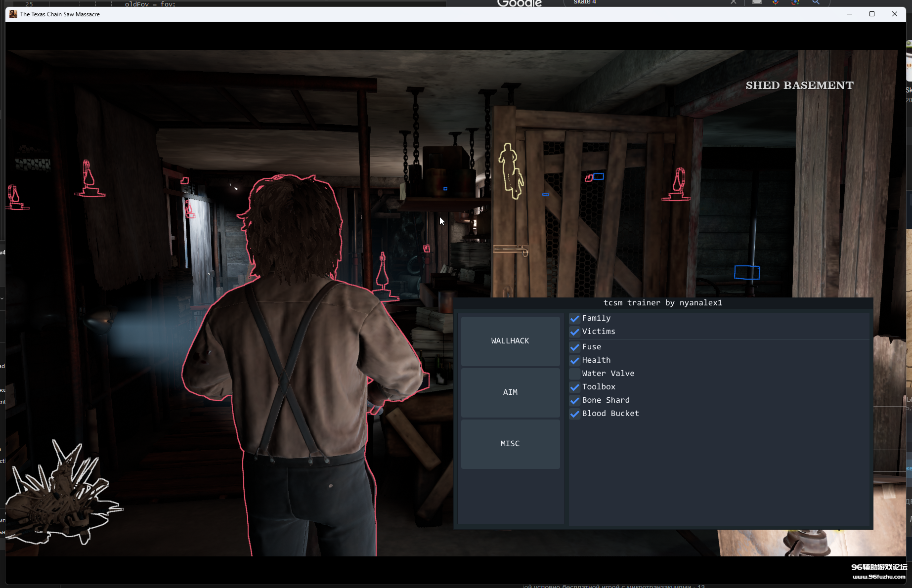The height and width of the screenshot is (588, 912).
Task: Click the "tcsm trainer by nyanalex1" title bar
Action: click(x=663, y=303)
